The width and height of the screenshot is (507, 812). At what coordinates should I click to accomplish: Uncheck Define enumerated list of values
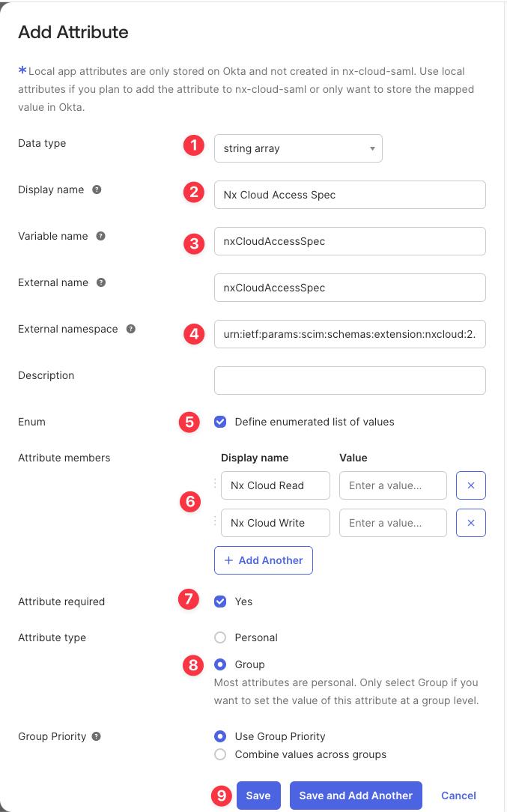click(x=220, y=422)
